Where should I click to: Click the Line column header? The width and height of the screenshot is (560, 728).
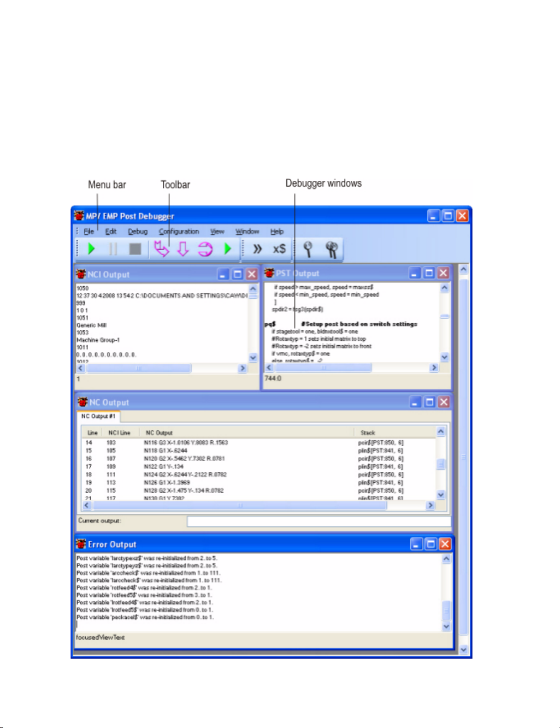tap(93, 433)
